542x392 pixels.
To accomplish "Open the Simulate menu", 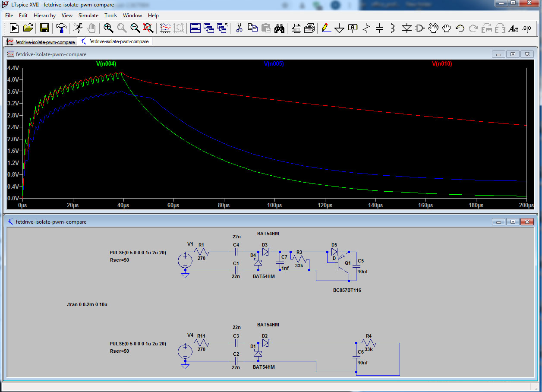I will pyautogui.click(x=88, y=16).
